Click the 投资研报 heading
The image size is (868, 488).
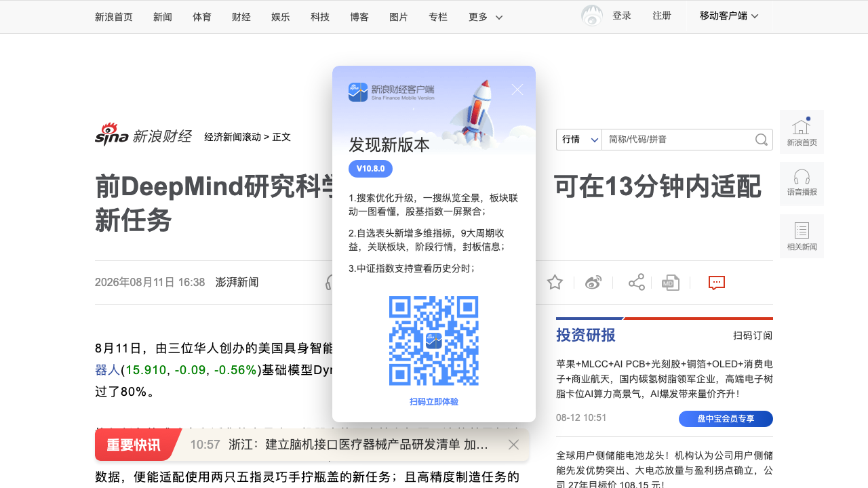[586, 335]
